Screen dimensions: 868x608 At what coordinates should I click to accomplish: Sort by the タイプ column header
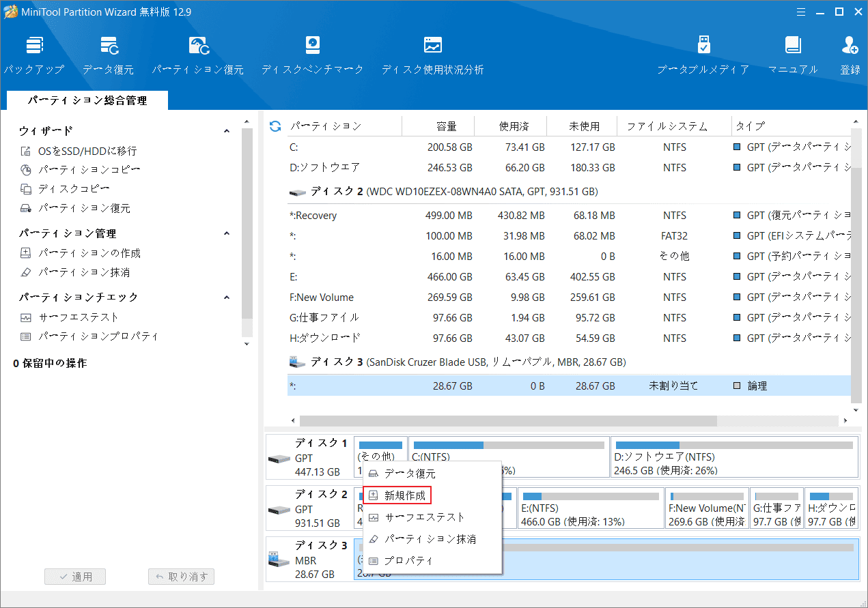791,126
